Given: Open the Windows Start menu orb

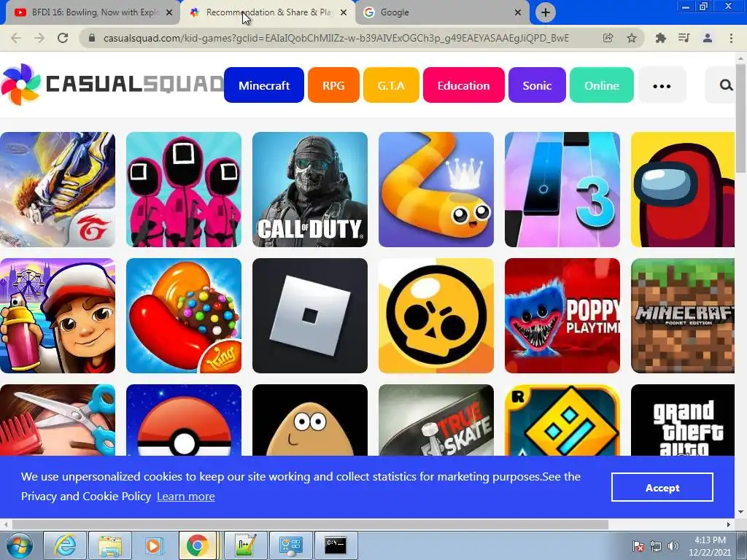Looking at the screenshot, I should [20, 545].
